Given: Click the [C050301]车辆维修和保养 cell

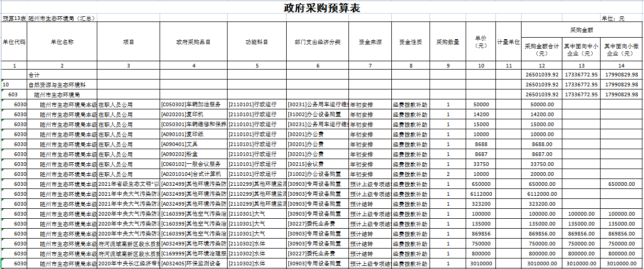Looking at the screenshot, I should pos(194,125).
